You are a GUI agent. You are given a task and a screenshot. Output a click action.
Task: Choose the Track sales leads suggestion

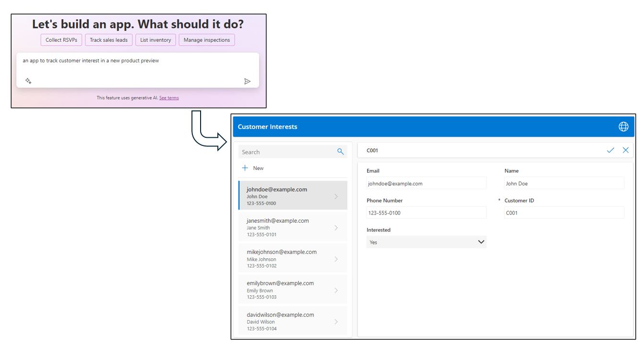(108, 40)
